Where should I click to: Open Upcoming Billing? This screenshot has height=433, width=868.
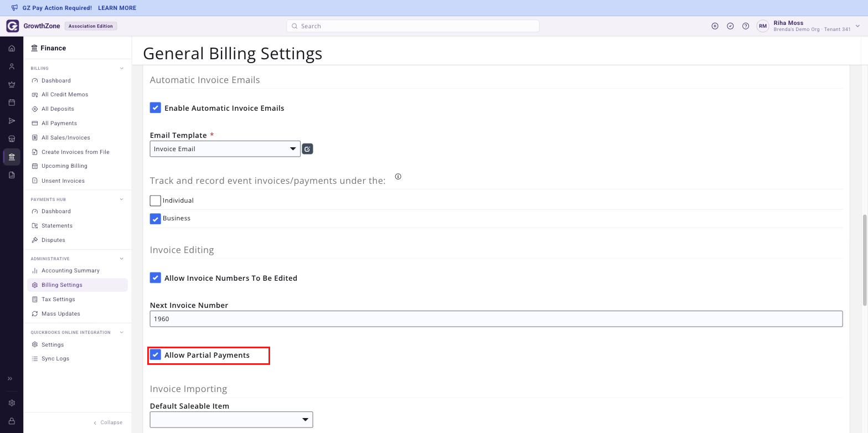[64, 166]
